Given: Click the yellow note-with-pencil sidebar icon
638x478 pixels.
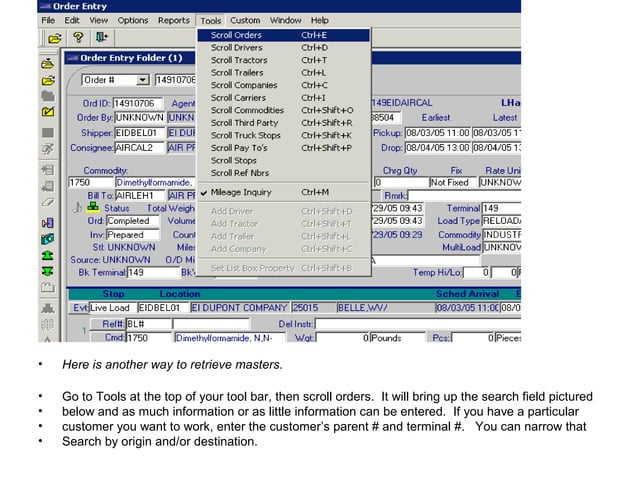Looking at the screenshot, I should pyautogui.click(x=48, y=111).
